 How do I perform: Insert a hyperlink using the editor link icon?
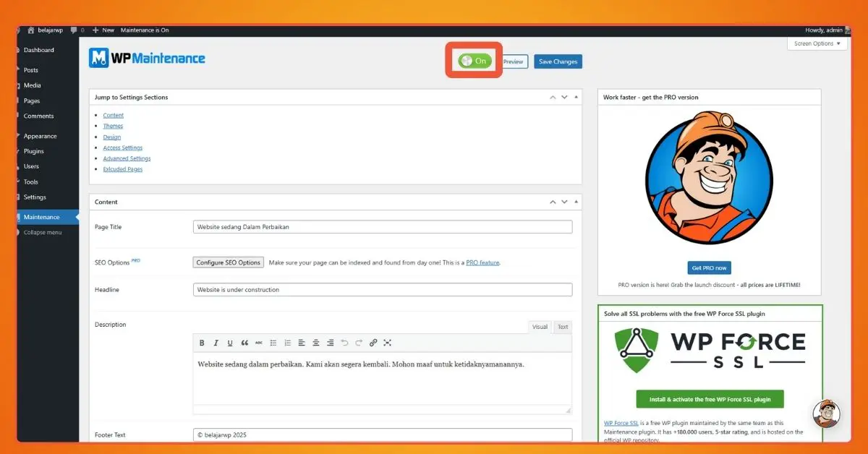tap(373, 342)
